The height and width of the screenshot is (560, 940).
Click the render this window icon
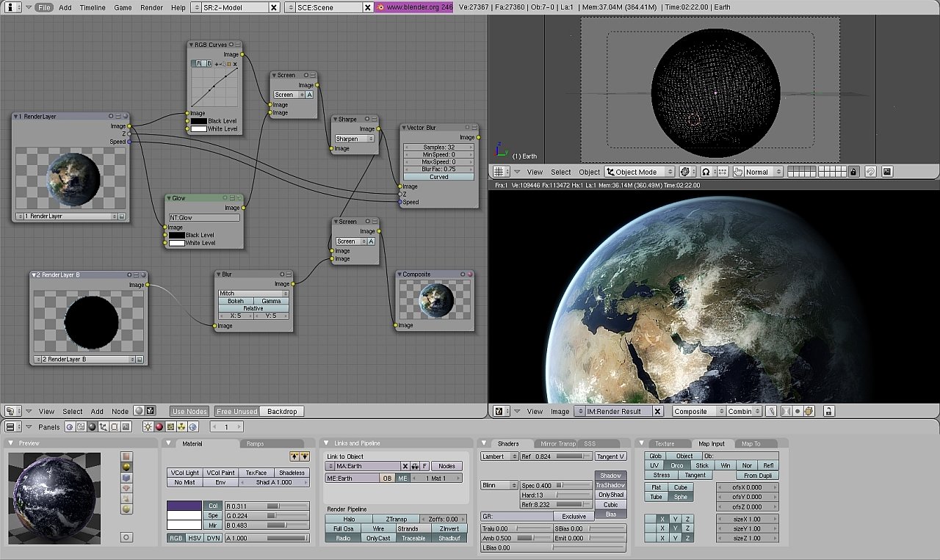[x=887, y=172]
